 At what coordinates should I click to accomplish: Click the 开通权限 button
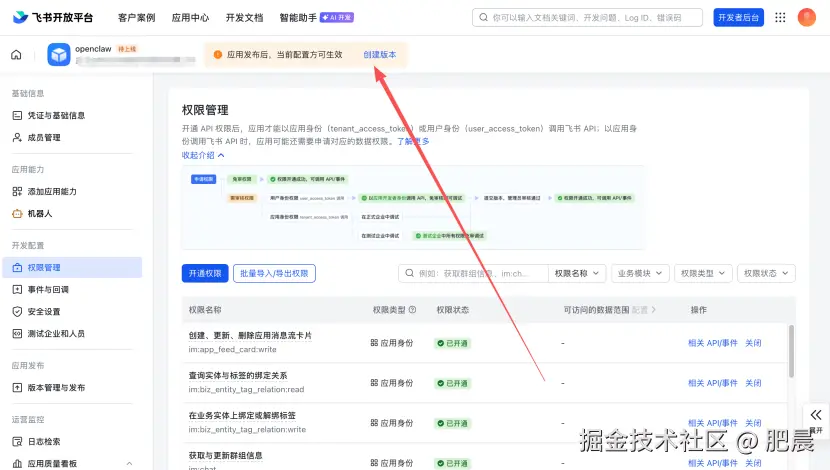pos(205,273)
